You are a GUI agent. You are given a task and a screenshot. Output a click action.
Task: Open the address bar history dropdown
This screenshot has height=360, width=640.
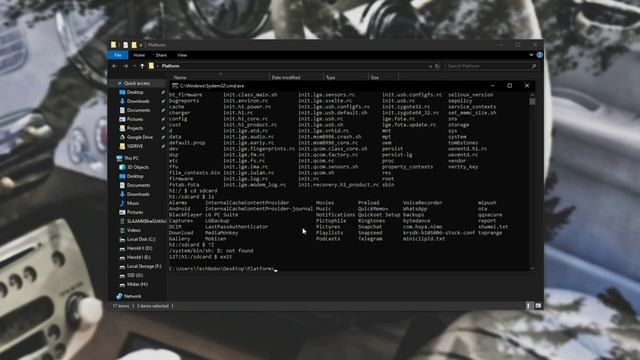430,66
